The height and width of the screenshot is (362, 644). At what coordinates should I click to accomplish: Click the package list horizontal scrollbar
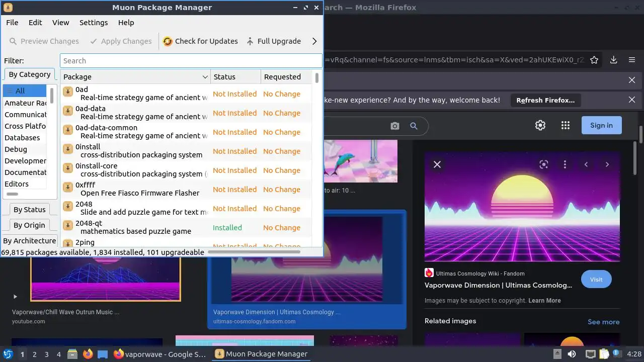[254, 251]
